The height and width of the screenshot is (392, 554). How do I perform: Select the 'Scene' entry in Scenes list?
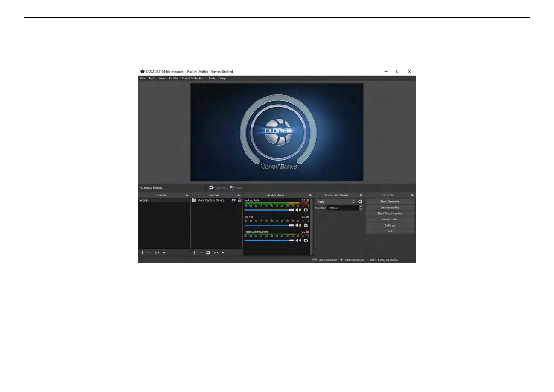[x=164, y=200]
